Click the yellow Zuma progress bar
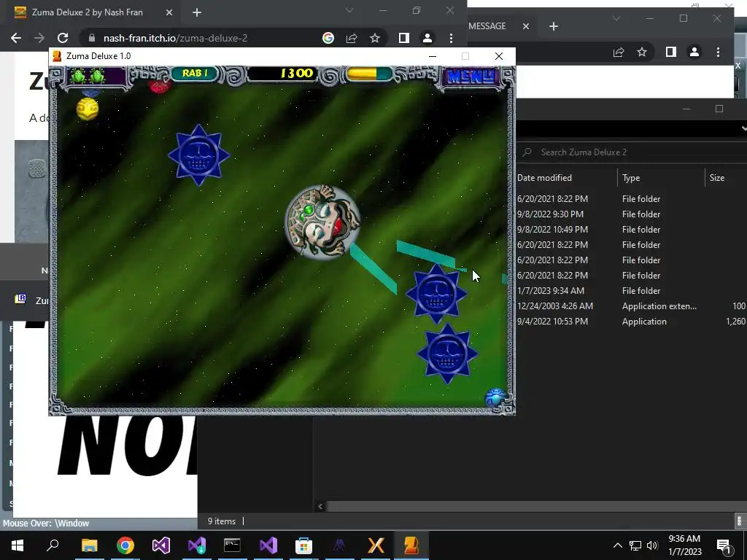This screenshot has height=560, width=747. point(369,74)
